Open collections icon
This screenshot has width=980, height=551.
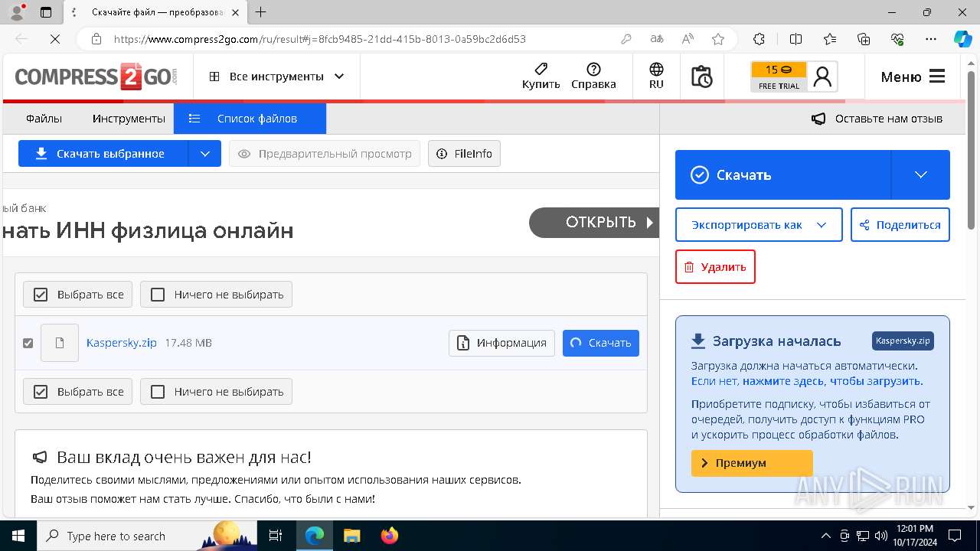(x=864, y=39)
